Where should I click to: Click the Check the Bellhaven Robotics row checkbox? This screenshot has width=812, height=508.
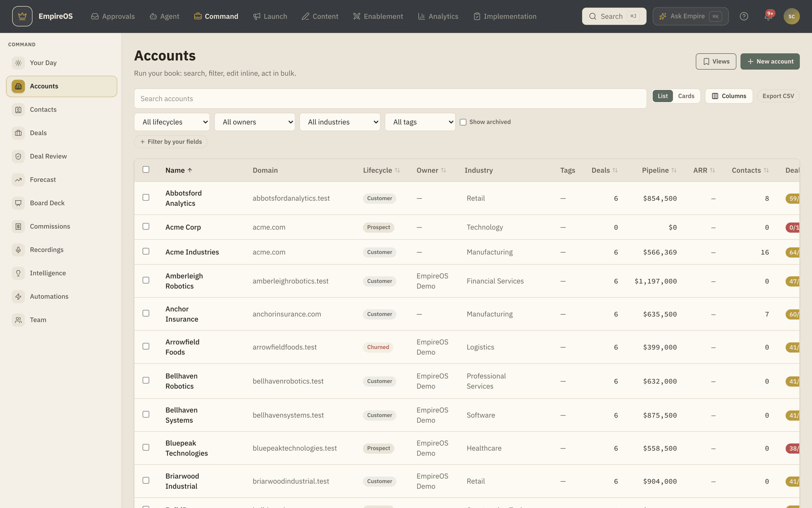pos(146,380)
